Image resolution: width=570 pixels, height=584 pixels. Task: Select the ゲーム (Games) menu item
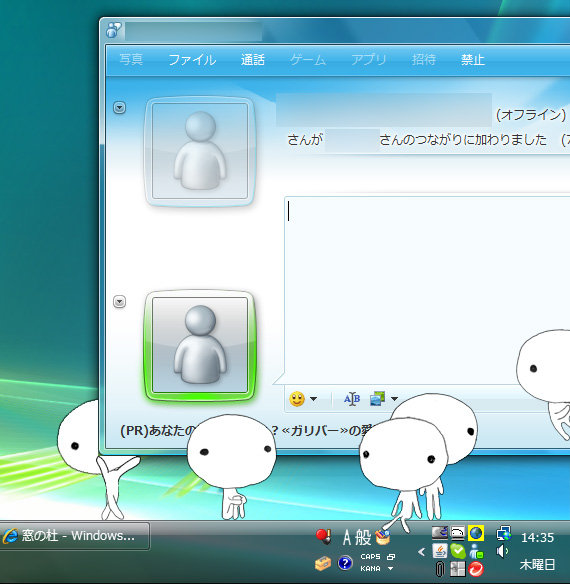(x=308, y=60)
